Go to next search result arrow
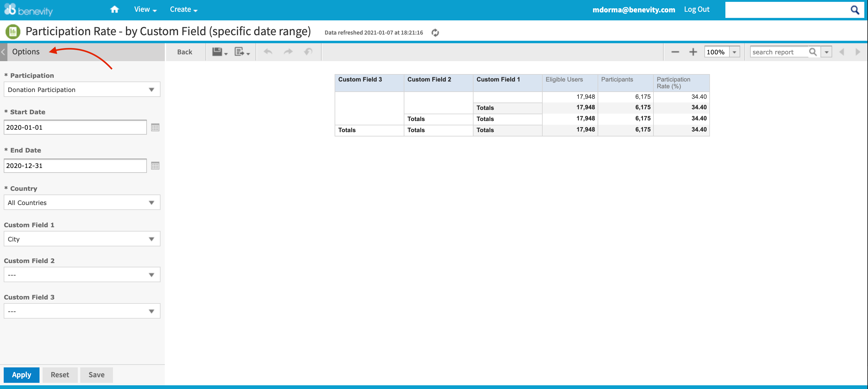868x389 pixels. coord(858,52)
